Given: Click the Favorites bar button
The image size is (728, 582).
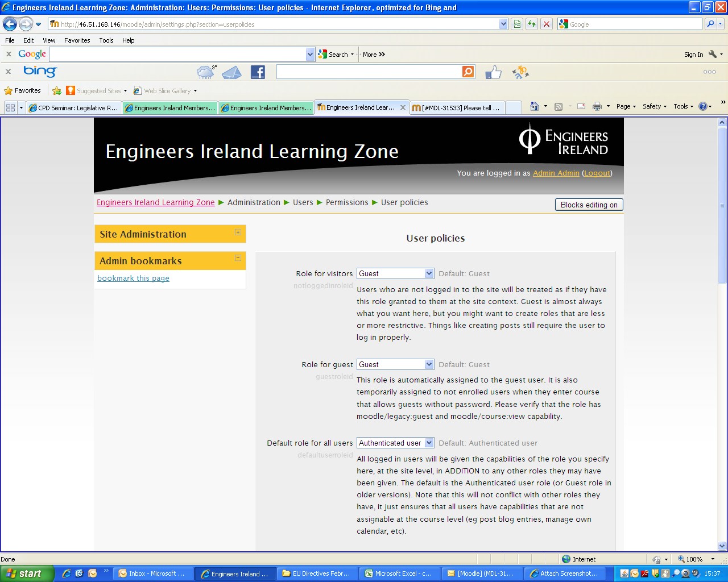Looking at the screenshot, I should click(23, 91).
